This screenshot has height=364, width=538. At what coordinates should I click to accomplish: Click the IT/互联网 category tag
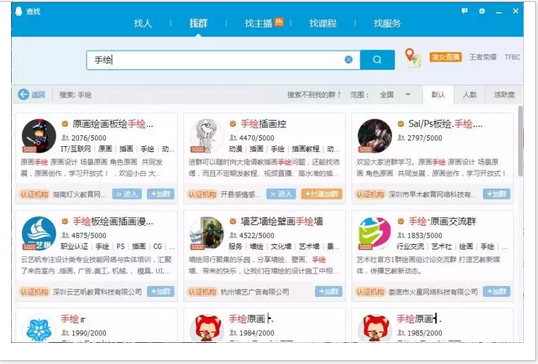pos(76,149)
